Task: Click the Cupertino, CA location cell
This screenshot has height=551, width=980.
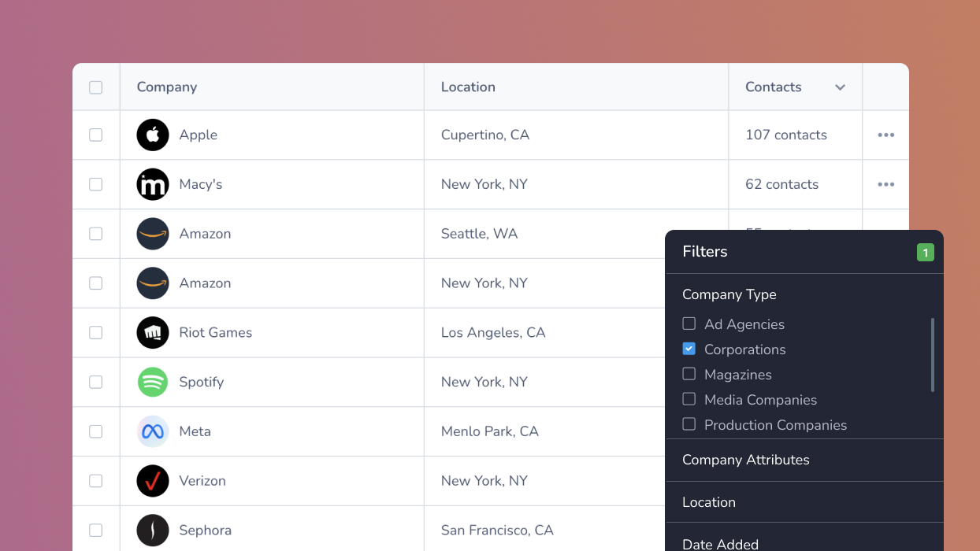Action: click(485, 135)
